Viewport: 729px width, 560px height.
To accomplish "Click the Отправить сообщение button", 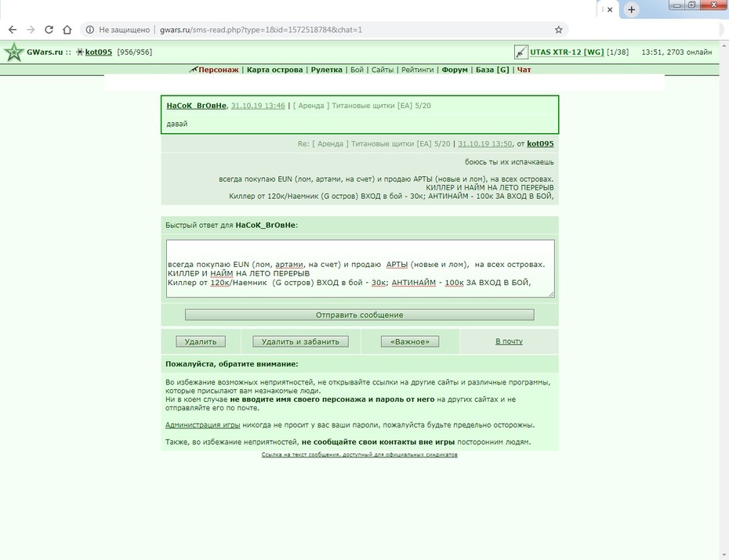I will pos(359,315).
